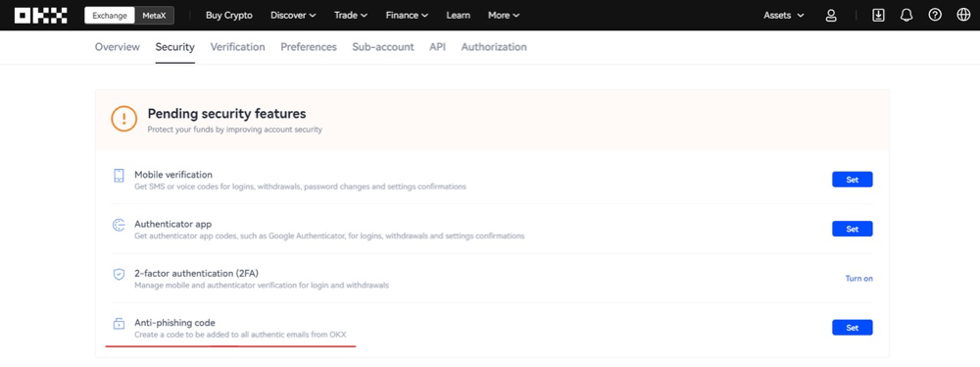Click 'Protect your funds by improving account security'

[x=235, y=130]
